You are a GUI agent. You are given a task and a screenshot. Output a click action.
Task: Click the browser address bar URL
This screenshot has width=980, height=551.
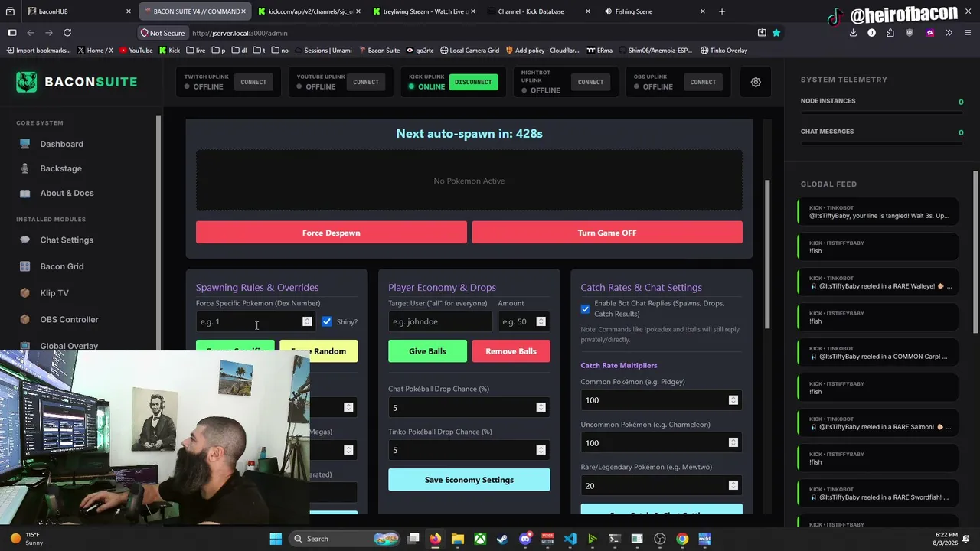[x=240, y=33]
